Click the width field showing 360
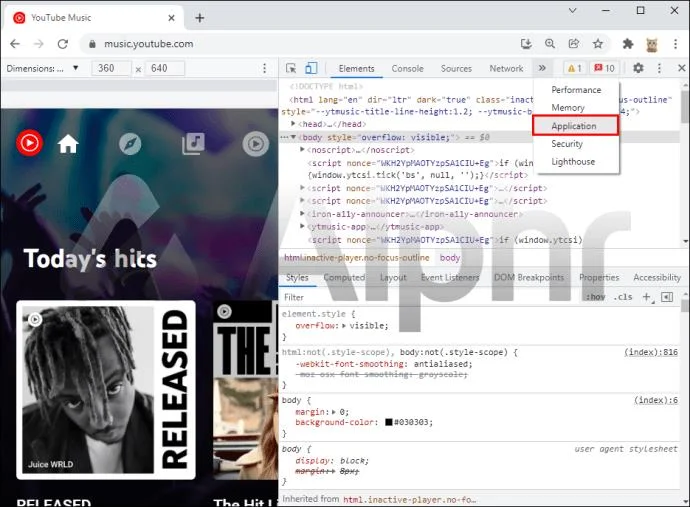 pyautogui.click(x=111, y=68)
